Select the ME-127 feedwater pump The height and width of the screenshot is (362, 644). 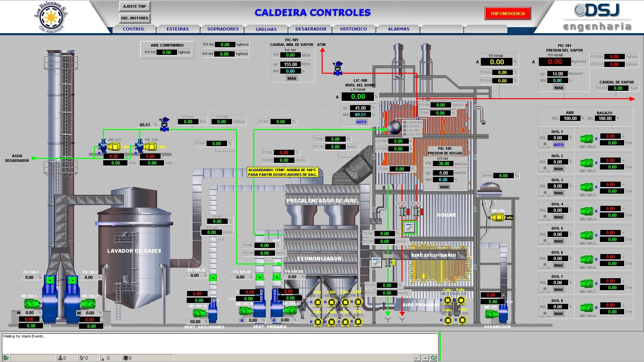(x=109, y=146)
